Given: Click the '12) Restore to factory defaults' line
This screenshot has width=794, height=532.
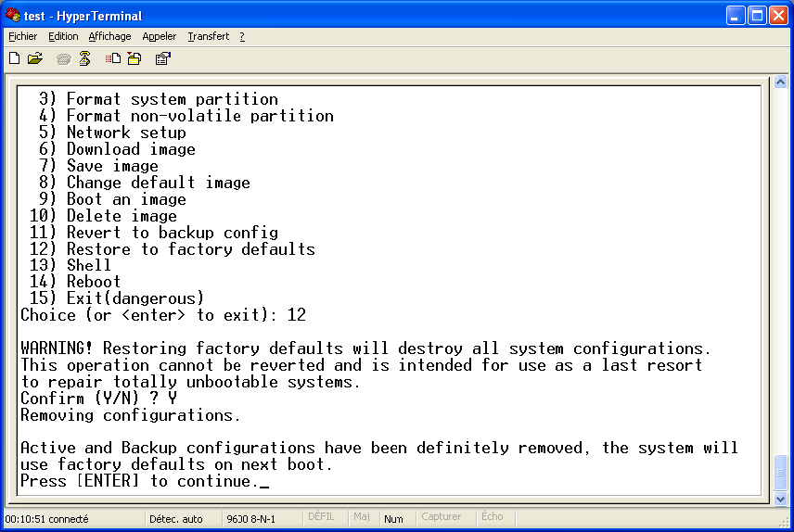Looking at the screenshot, I should pyautogui.click(x=173, y=249).
